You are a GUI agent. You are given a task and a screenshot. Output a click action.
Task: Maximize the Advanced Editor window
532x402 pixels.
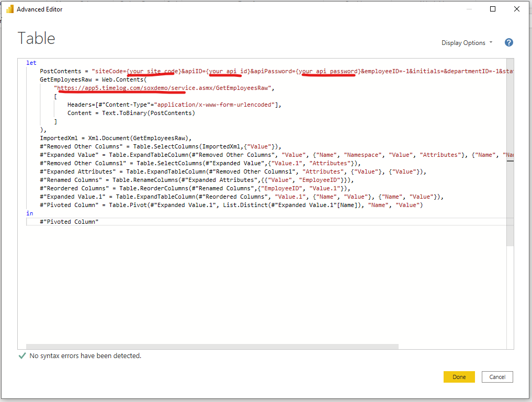coord(492,9)
